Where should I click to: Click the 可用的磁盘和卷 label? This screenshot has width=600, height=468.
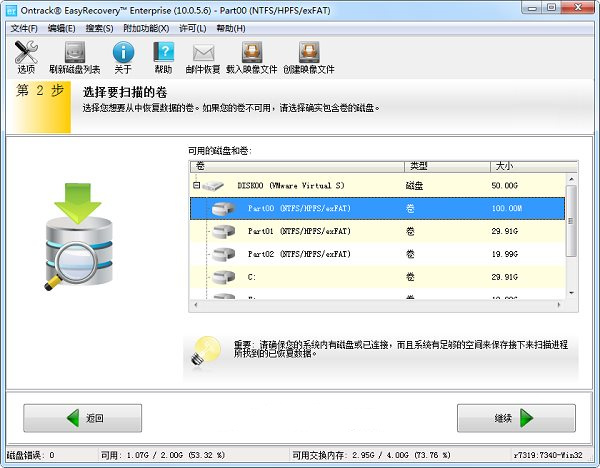[x=220, y=151]
